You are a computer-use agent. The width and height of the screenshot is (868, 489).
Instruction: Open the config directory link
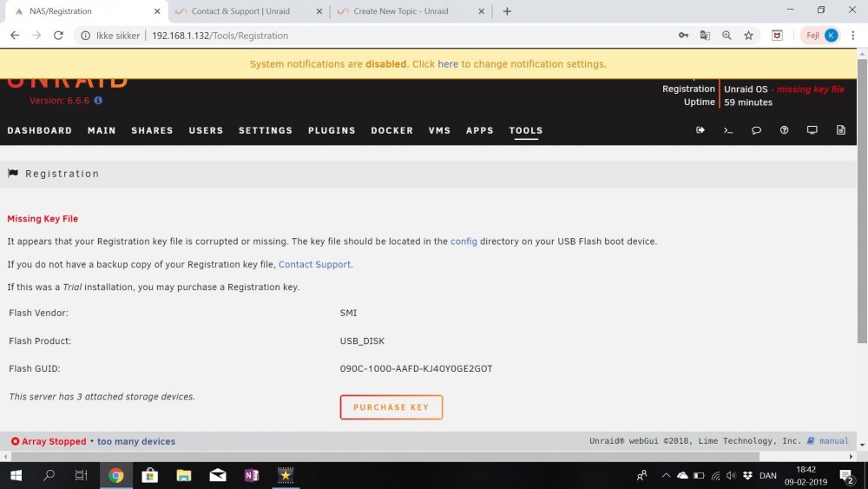pyautogui.click(x=464, y=241)
